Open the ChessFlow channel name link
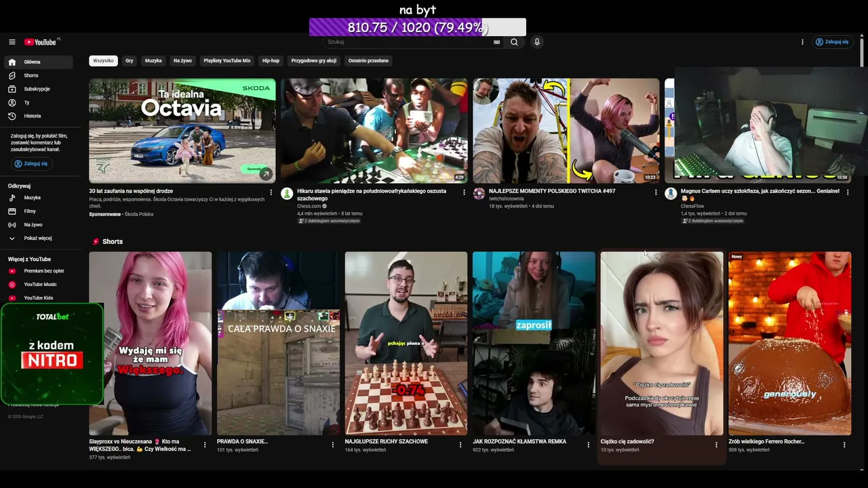Image resolution: width=868 pixels, height=488 pixels. 693,206
